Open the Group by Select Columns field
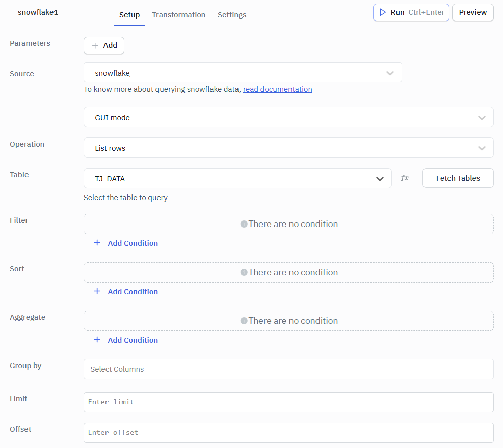503x448 pixels. click(288, 369)
